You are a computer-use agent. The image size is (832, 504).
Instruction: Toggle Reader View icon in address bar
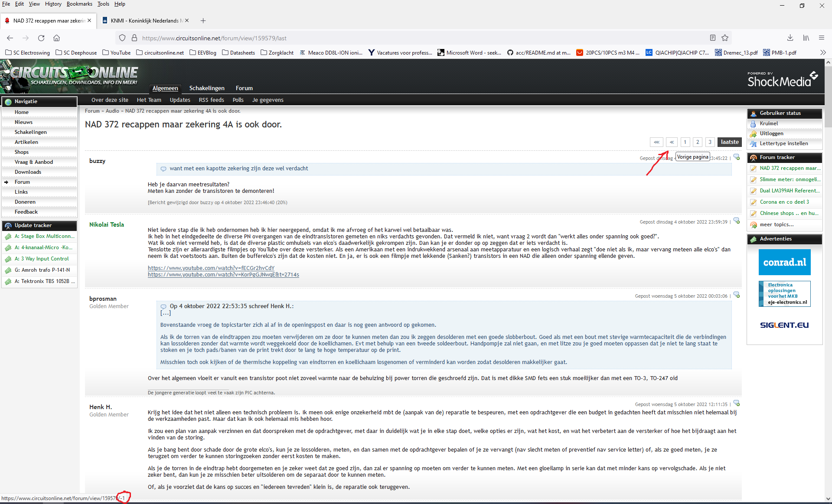pos(713,38)
